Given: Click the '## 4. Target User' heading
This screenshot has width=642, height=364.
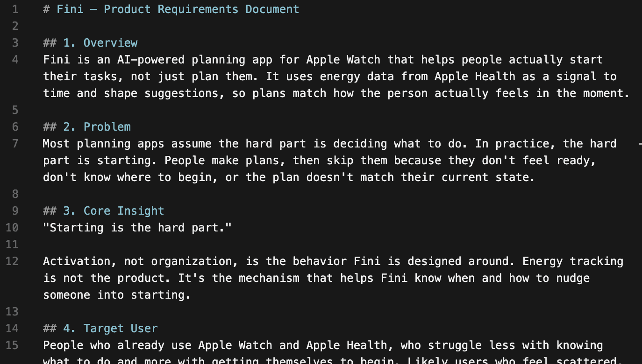Looking at the screenshot, I should pos(100,329).
